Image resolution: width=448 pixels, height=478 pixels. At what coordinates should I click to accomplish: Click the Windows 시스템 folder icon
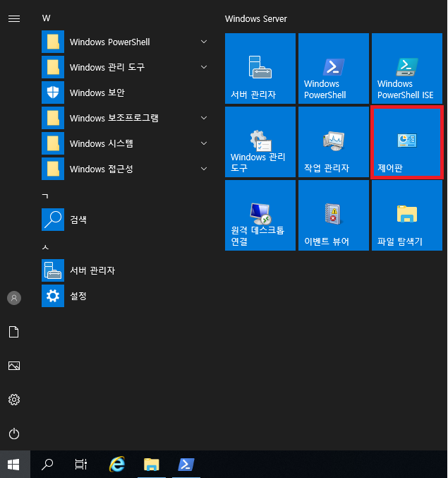click(53, 143)
